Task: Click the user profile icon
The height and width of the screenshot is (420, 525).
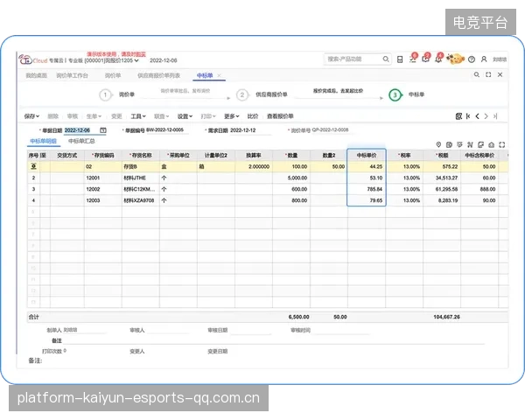Action: [x=484, y=59]
